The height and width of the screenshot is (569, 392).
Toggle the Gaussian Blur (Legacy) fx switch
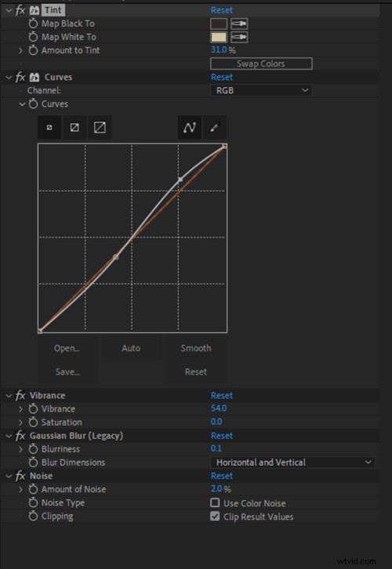pos(20,436)
